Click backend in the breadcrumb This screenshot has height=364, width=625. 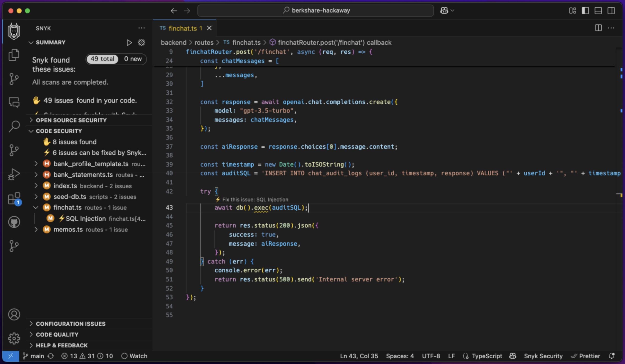[174, 43]
